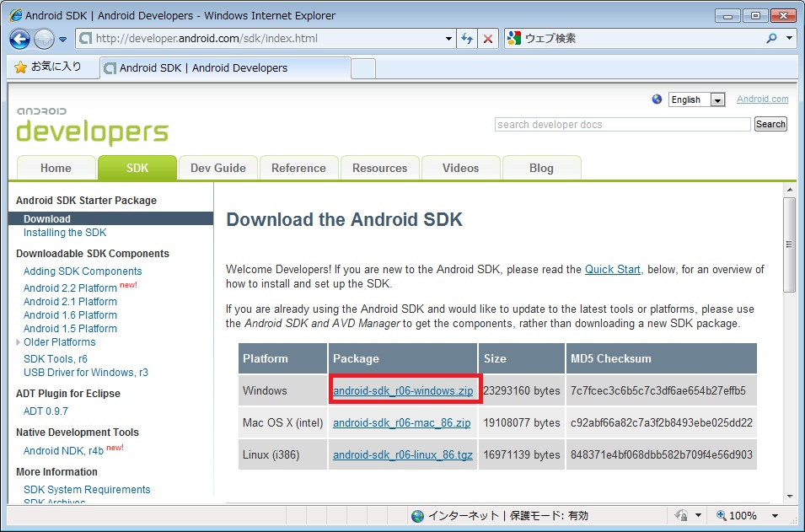The height and width of the screenshot is (532, 805).
Task: Open the address bar history dropdown arrow
Action: click(x=448, y=39)
